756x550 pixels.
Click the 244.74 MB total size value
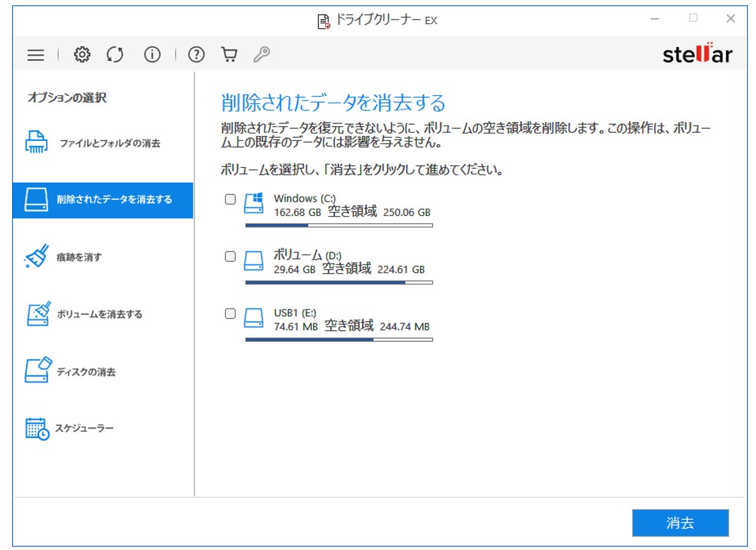pos(405,327)
